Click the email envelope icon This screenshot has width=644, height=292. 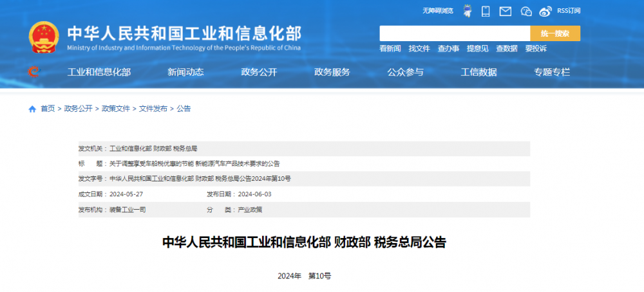point(506,11)
